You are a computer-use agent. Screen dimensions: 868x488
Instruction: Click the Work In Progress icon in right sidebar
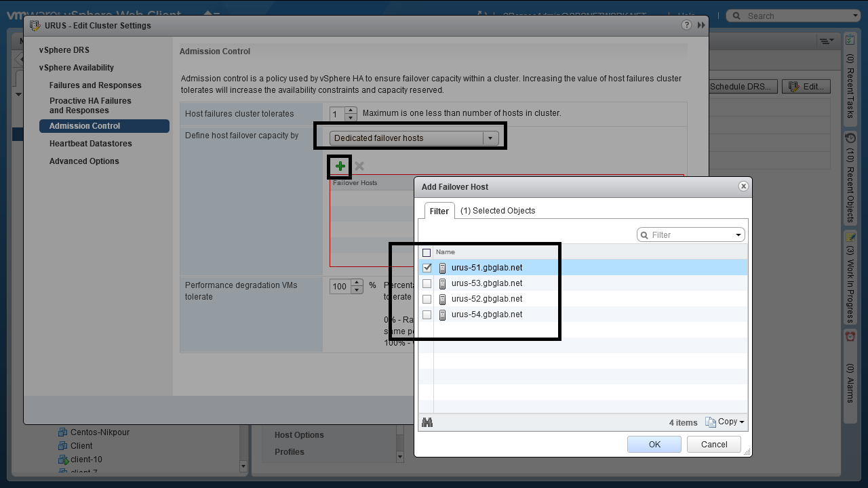850,237
